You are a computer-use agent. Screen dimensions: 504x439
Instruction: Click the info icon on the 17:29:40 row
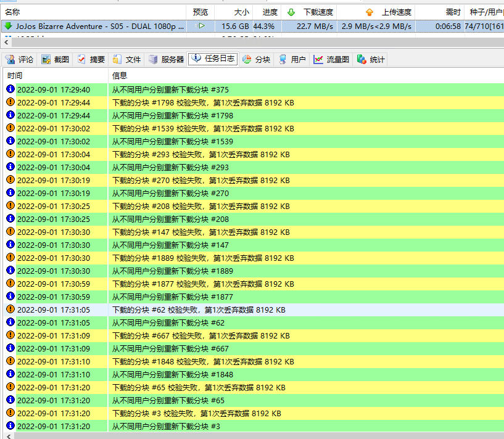tap(10, 89)
